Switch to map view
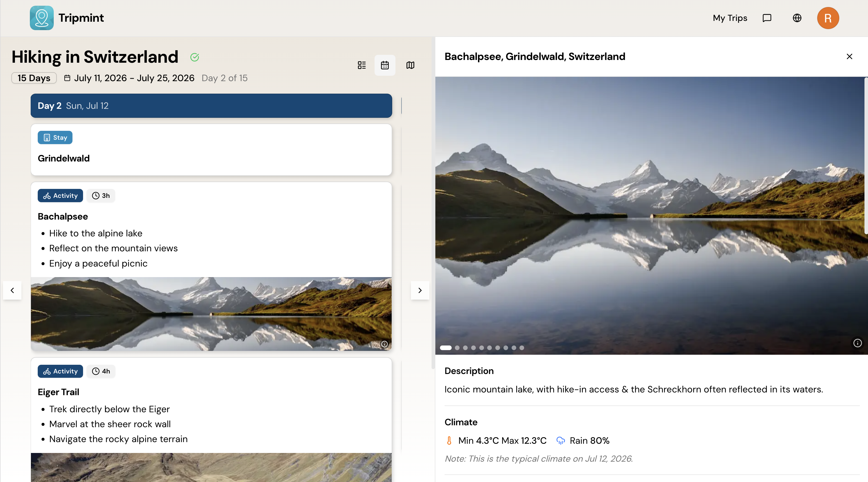 [410, 65]
